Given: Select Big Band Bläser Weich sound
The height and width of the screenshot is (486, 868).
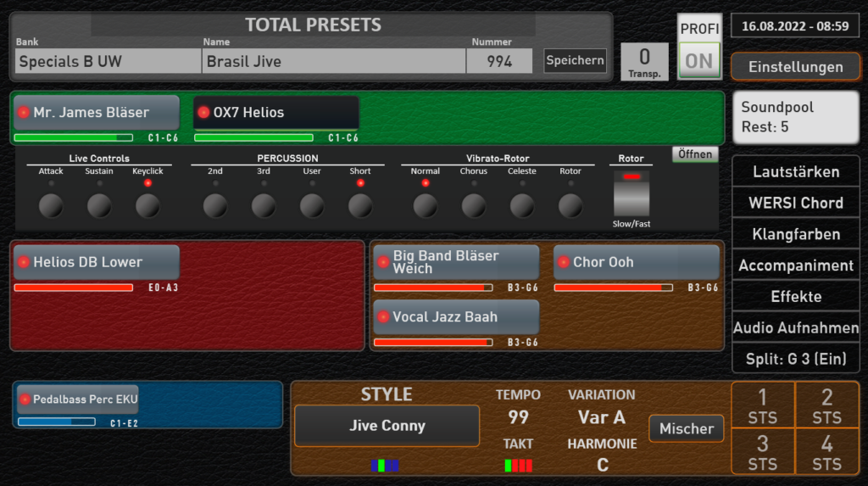Looking at the screenshot, I should pyautogui.click(x=456, y=262).
